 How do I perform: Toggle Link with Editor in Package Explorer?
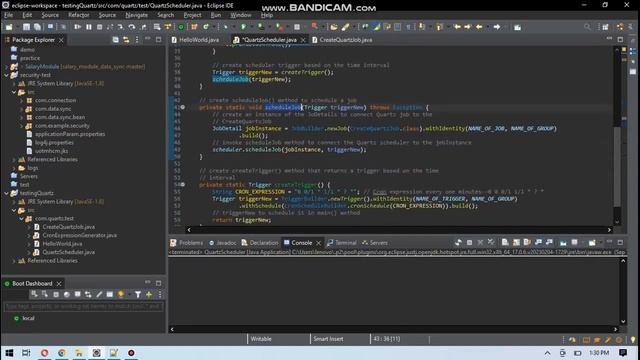tap(126, 40)
